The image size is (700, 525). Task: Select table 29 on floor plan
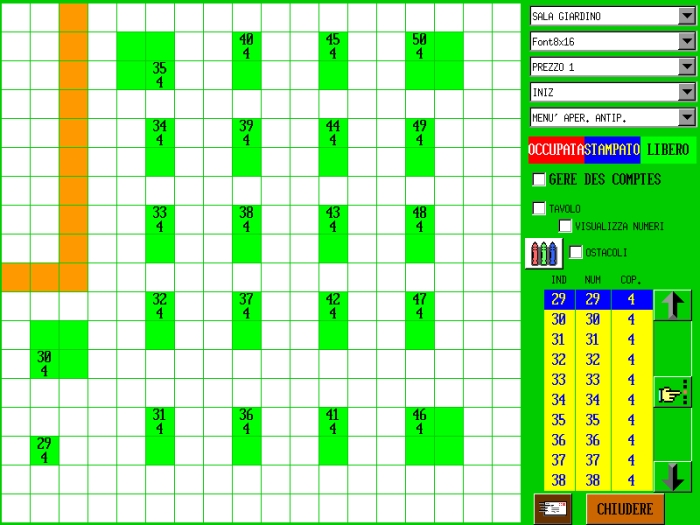click(x=44, y=450)
